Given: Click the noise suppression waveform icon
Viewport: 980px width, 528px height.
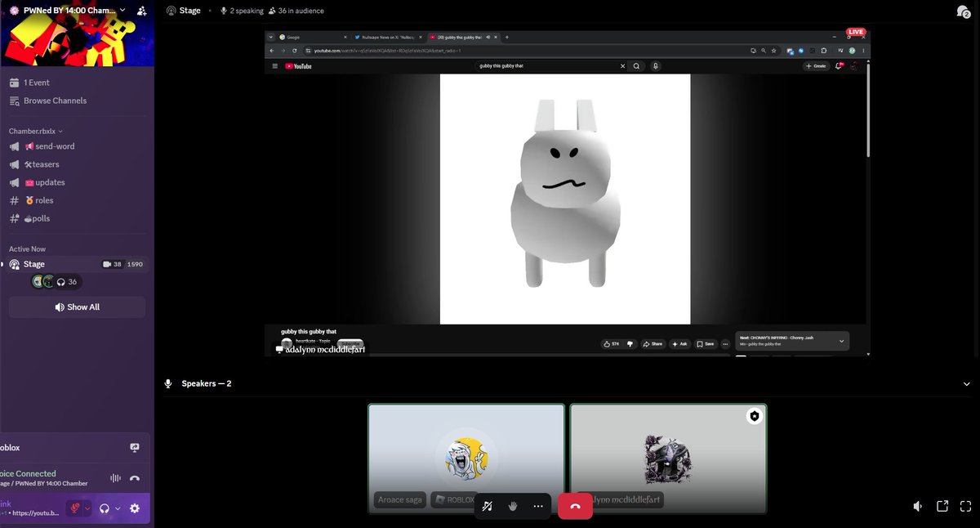Looking at the screenshot, I should tap(115, 478).
